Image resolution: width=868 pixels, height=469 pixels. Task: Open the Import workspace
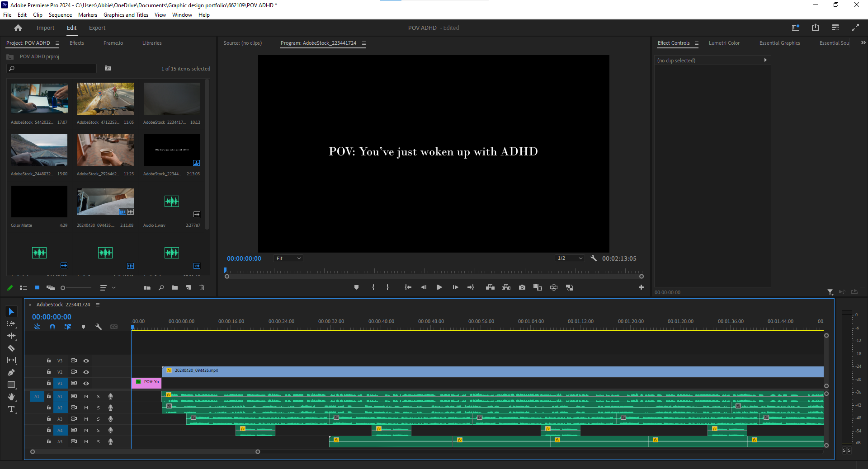(45, 28)
